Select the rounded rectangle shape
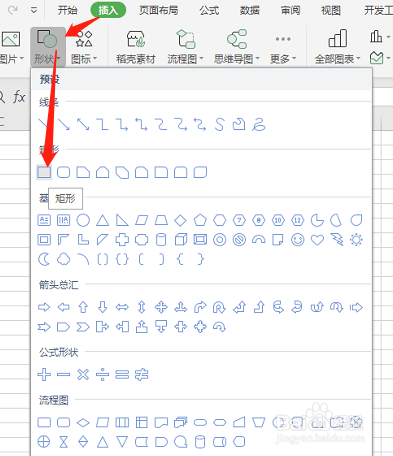Viewport: 393px width, 456px height. coord(63,172)
